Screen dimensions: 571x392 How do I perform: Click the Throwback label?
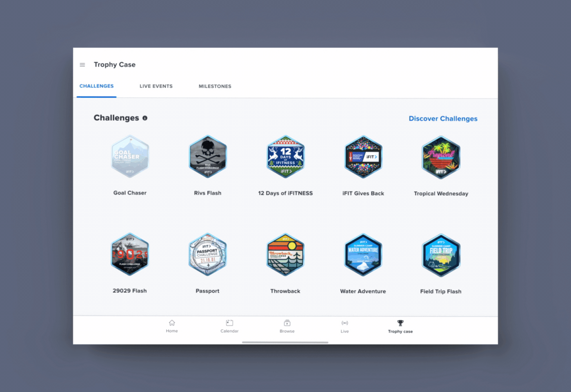click(285, 291)
